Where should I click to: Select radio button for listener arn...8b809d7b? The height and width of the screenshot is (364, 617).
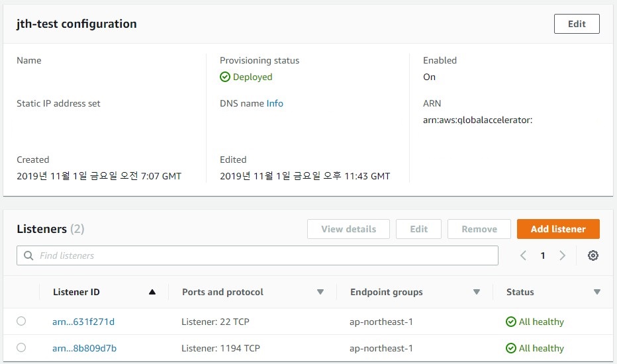pyautogui.click(x=21, y=347)
